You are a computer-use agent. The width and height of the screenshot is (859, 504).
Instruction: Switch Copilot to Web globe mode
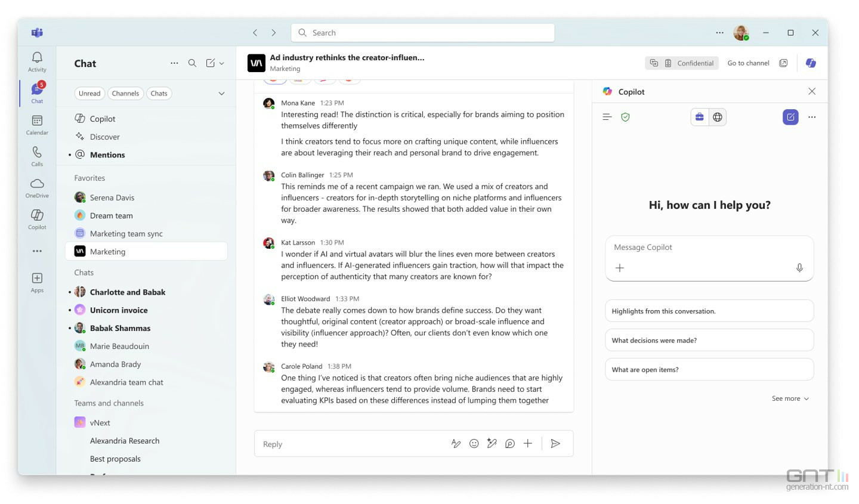(x=718, y=117)
